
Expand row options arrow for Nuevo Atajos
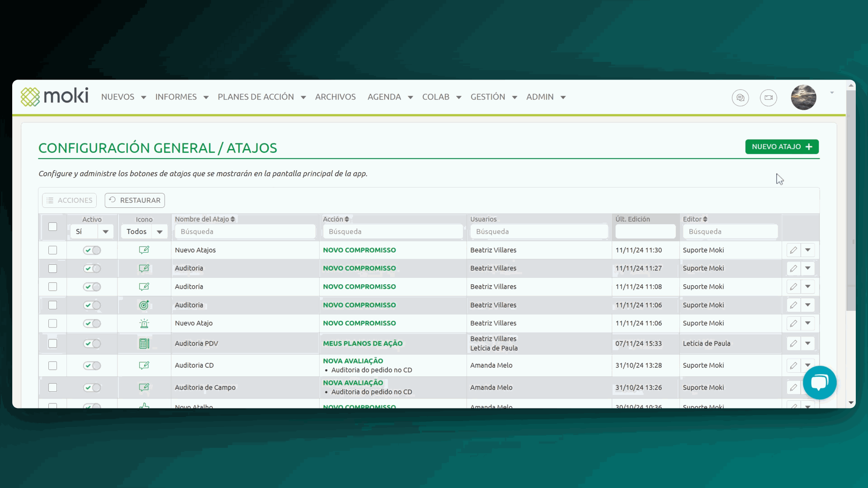[808, 250]
